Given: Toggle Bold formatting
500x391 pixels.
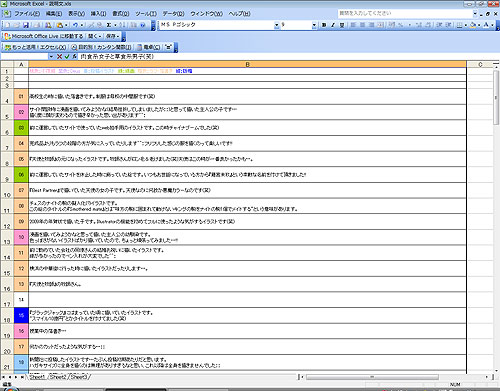Looking at the screenshot, I should click(x=324, y=25).
